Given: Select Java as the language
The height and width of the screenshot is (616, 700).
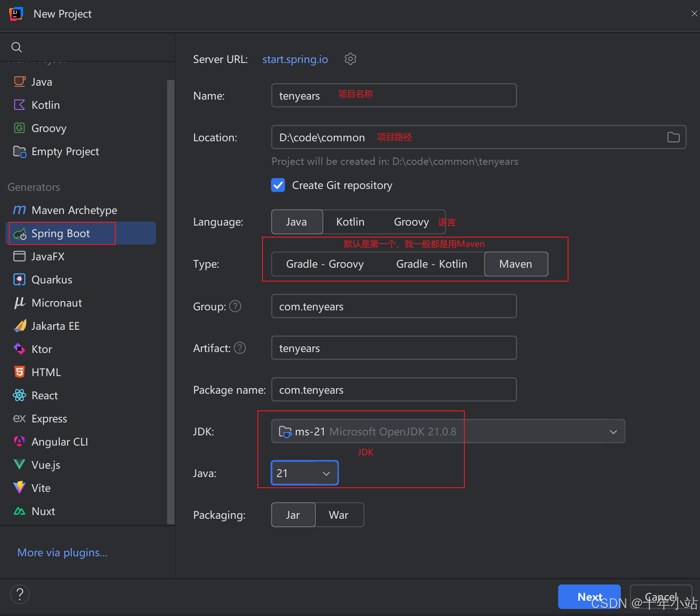Looking at the screenshot, I should pos(296,222).
